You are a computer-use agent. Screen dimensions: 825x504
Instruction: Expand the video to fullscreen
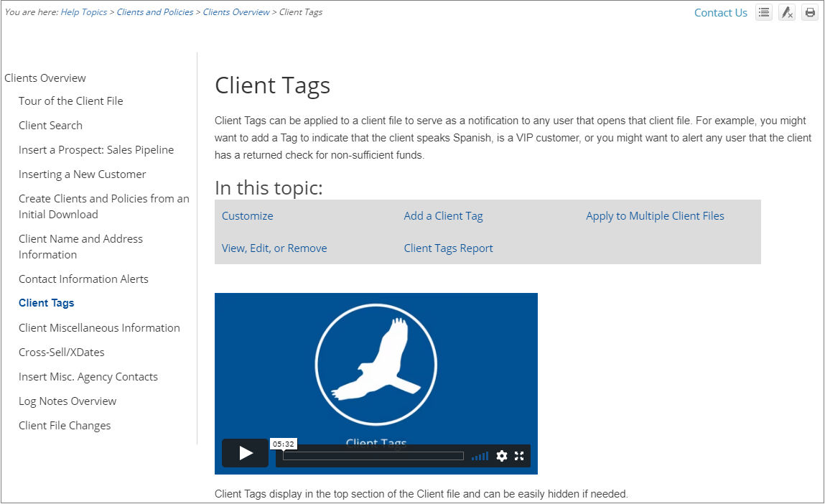[x=519, y=455]
